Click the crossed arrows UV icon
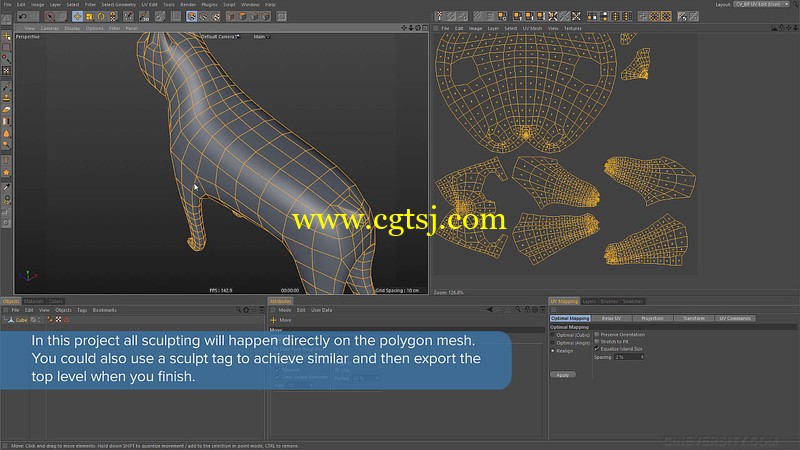The image size is (800, 450). 577,17
